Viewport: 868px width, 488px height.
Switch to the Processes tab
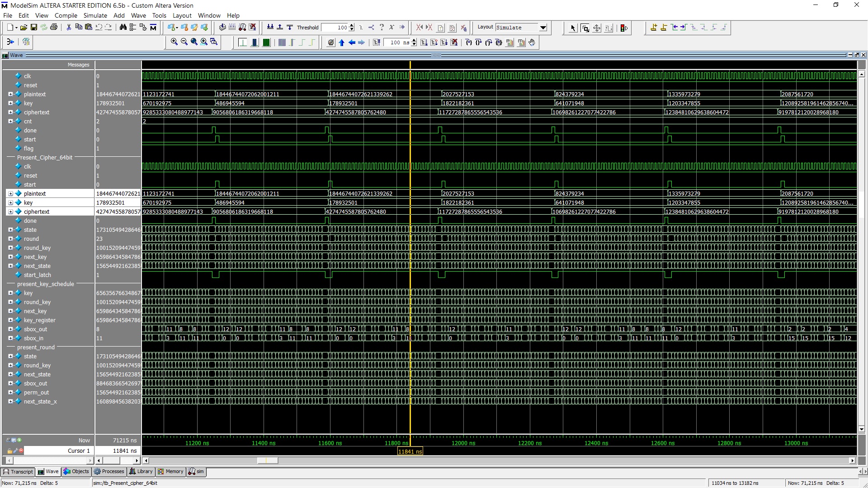[109, 471]
